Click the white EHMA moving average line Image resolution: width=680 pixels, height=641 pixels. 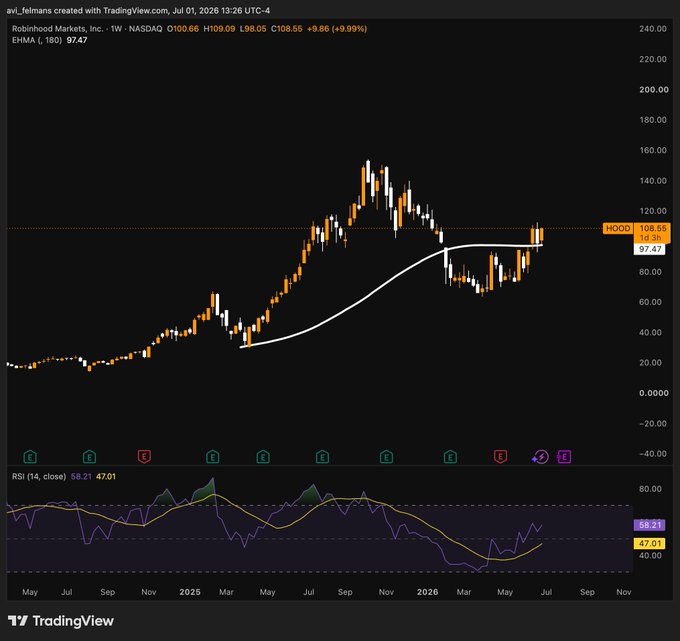369,298
